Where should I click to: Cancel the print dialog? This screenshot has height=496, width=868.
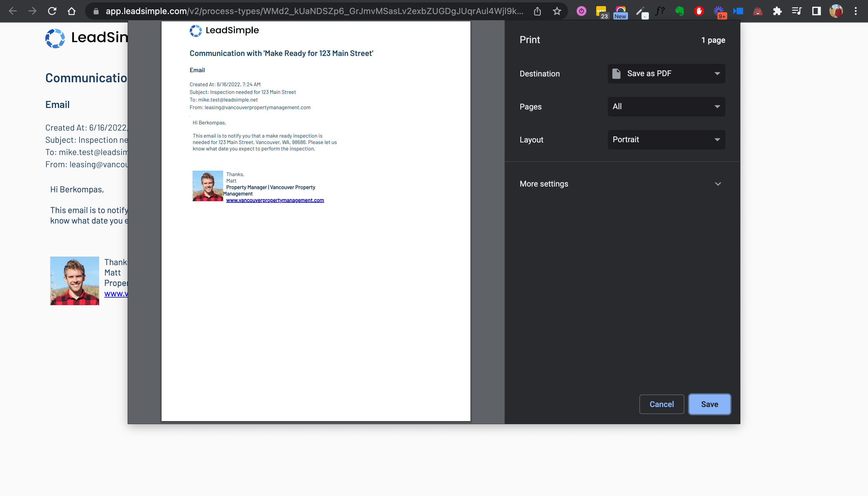pyautogui.click(x=661, y=404)
